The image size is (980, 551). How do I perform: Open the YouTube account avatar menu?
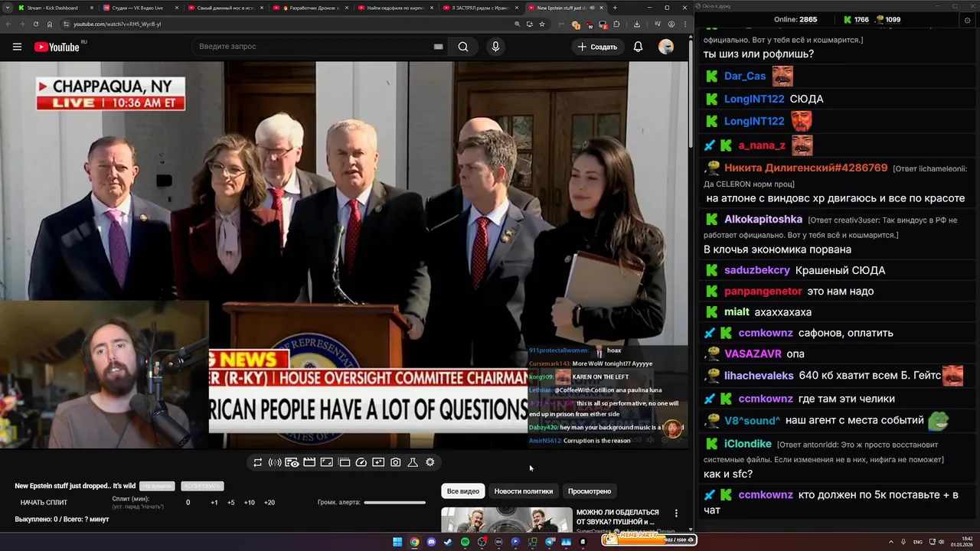click(x=666, y=47)
